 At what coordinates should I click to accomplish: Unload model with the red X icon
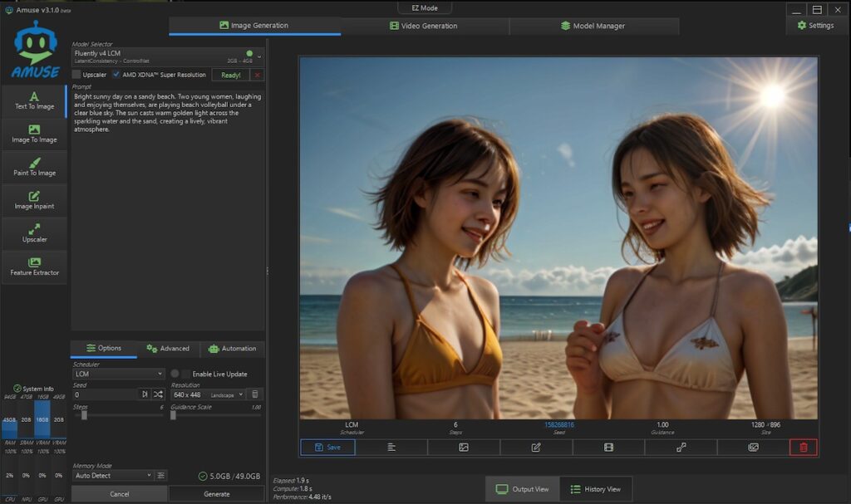click(x=257, y=75)
